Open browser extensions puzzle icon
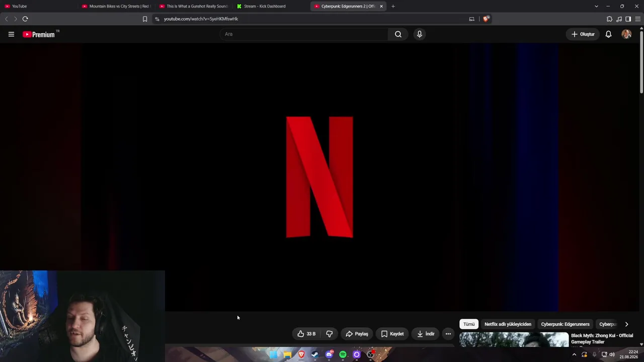This screenshot has height=362, width=644. pyautogui.click(x=609, y=19)
